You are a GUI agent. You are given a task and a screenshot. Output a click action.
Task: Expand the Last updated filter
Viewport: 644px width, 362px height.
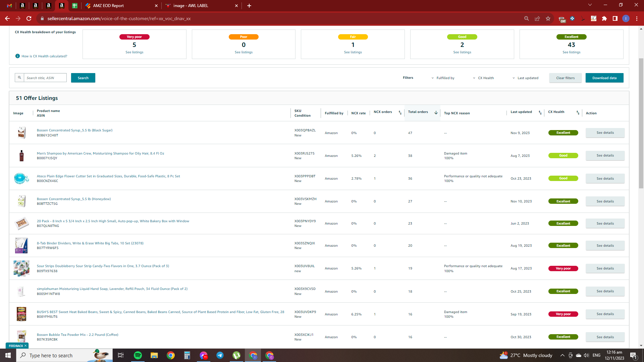coord(525,78)
